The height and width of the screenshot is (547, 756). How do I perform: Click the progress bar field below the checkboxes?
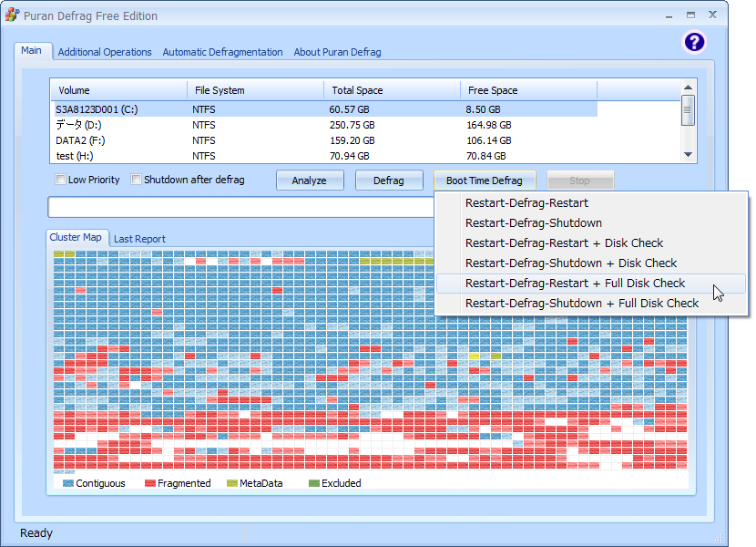click(x=240, y=207)
